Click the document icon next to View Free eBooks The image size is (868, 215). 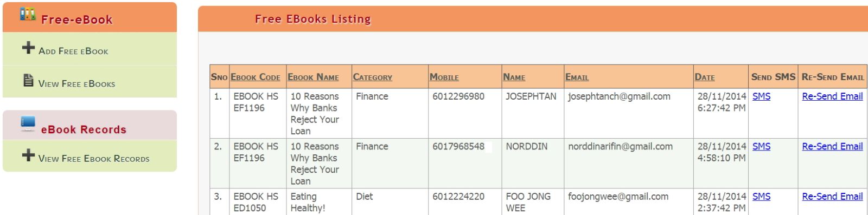[x=28, y=81]
